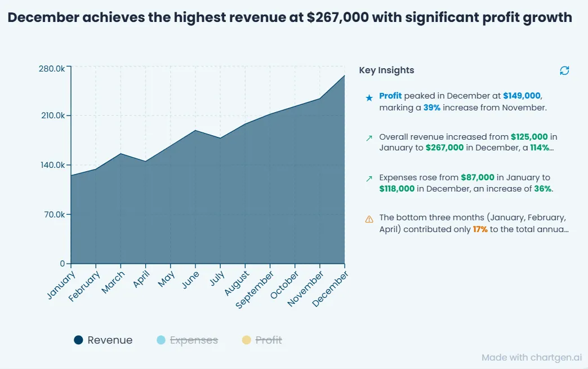Open the Made with chartgen.ai link
Viewport: 588px width, 369px height.
(532, 357)
